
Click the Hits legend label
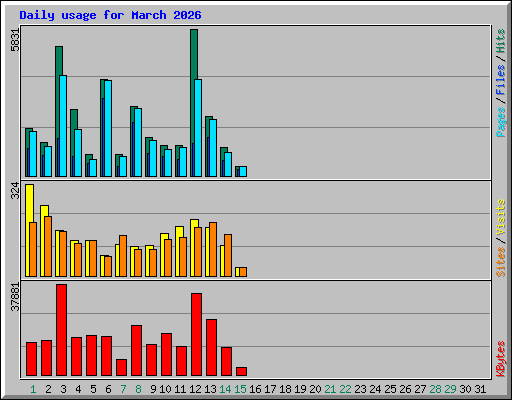click(x=501, y=41)
